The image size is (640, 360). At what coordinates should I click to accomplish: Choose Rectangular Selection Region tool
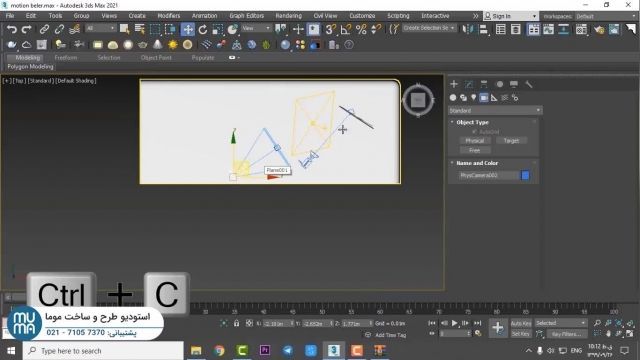(155, 29)
